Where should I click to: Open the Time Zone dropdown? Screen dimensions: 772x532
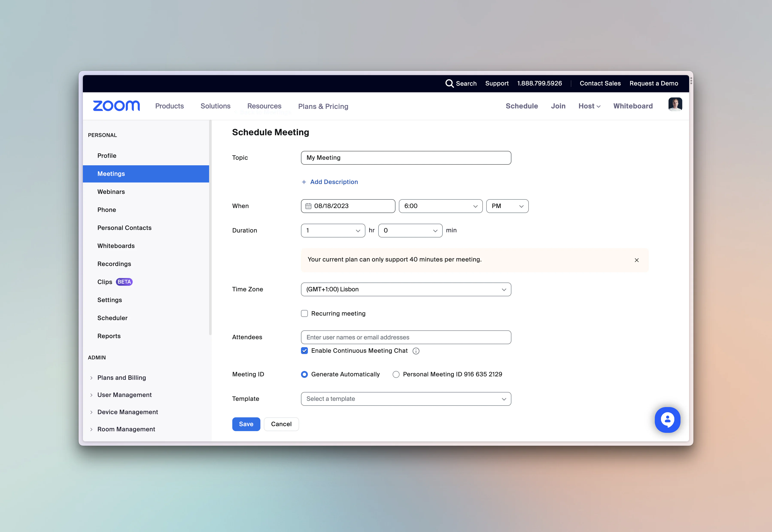(406, 289)
